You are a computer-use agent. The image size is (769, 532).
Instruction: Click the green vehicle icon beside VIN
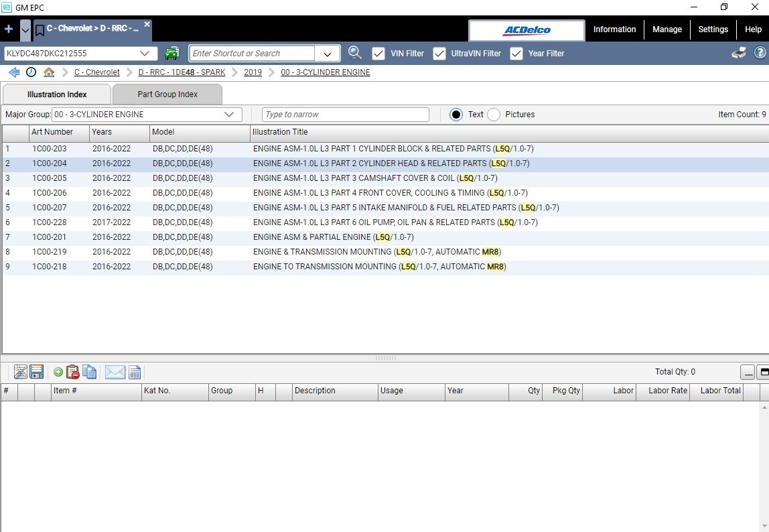[171, 53]
